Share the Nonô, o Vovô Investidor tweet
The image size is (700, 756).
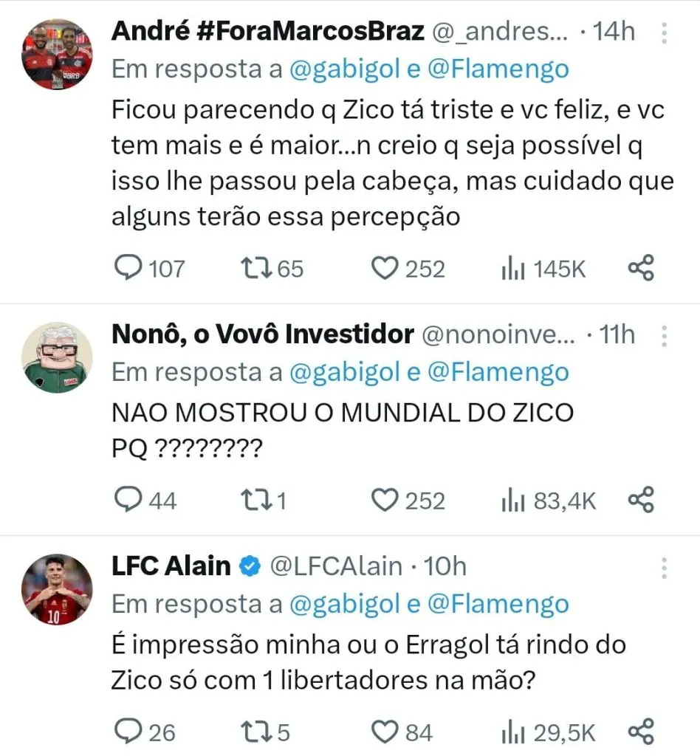(x=640, y=501)
